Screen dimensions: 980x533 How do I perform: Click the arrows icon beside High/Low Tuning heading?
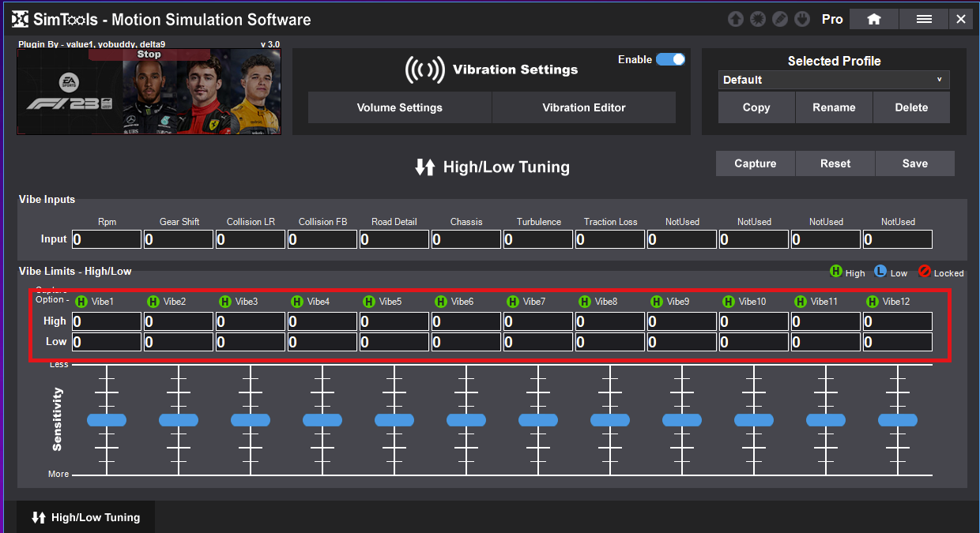point(425,167)
